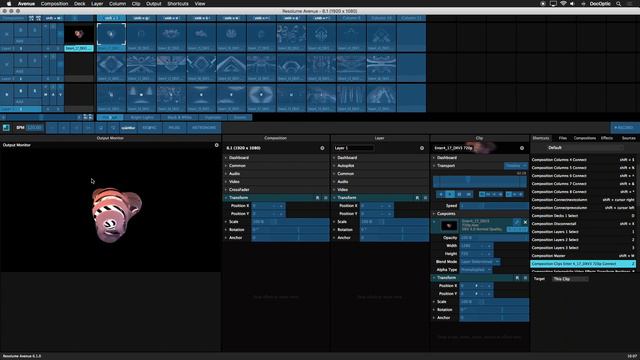Expand the Clip Rotation parameter
Image resolution: width=640 pixels, height=360 pixels.
point(434,310)
